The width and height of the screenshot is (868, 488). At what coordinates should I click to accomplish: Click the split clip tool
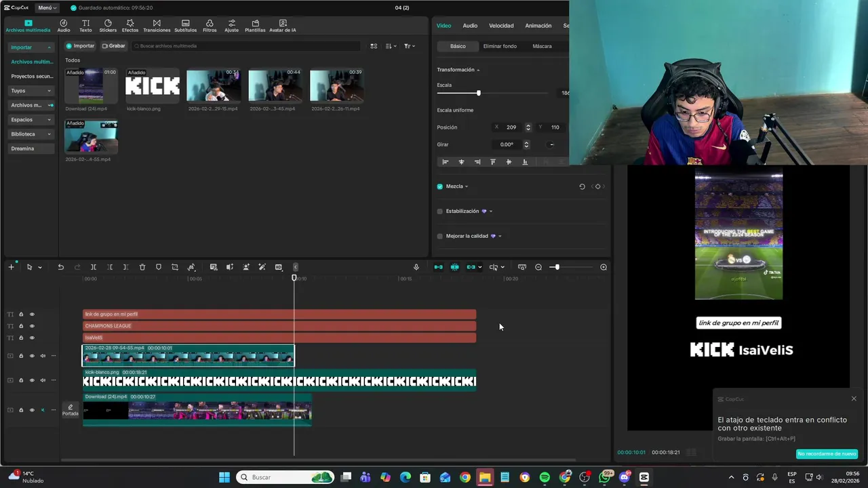point(94,267)
